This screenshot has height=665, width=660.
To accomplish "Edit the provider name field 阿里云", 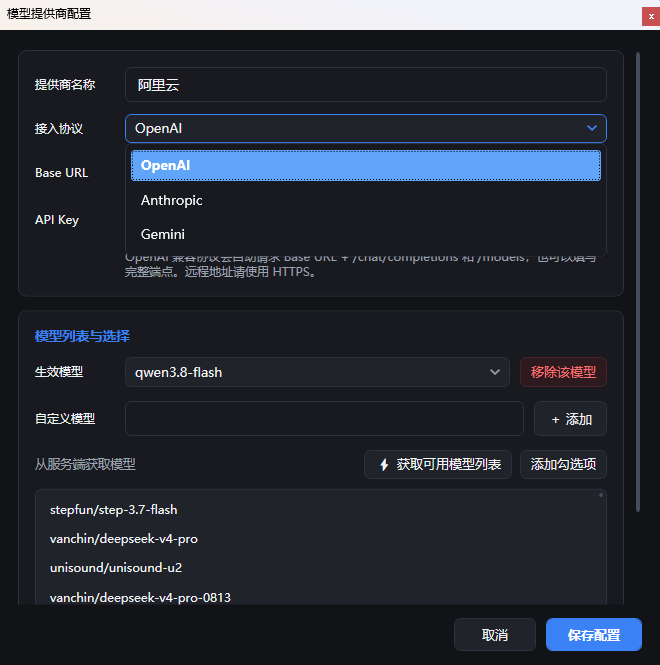I will pyautogui.click(x=366, y=85).
